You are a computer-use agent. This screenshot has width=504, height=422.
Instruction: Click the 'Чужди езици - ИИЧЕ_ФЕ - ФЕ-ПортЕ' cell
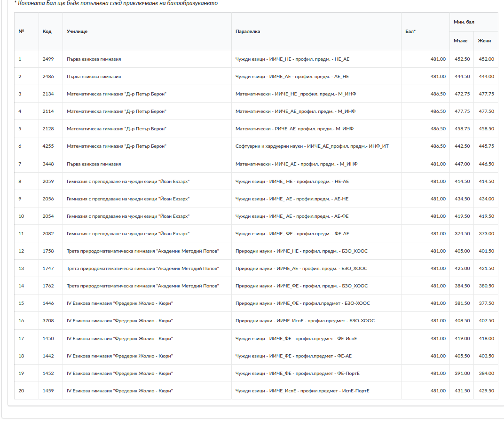(x=297, y=374)
